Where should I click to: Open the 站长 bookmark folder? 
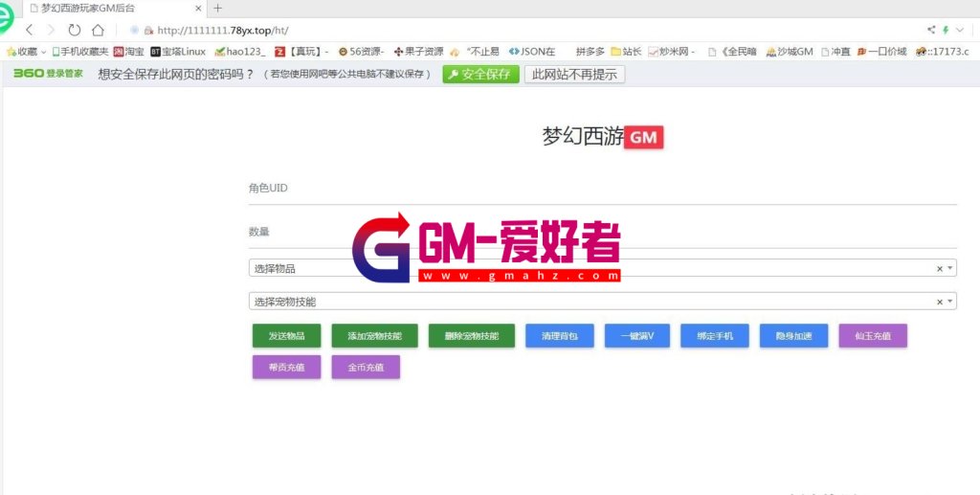click(626, 52)
